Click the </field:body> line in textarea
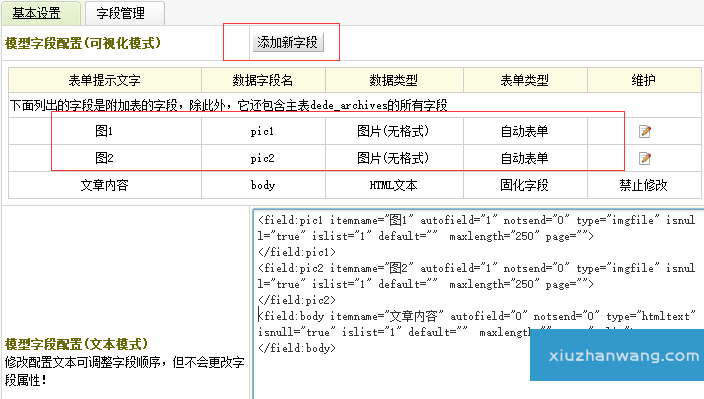Image resolution: width=704 pixels, height=399 pixels. click(x=297, y=348)
